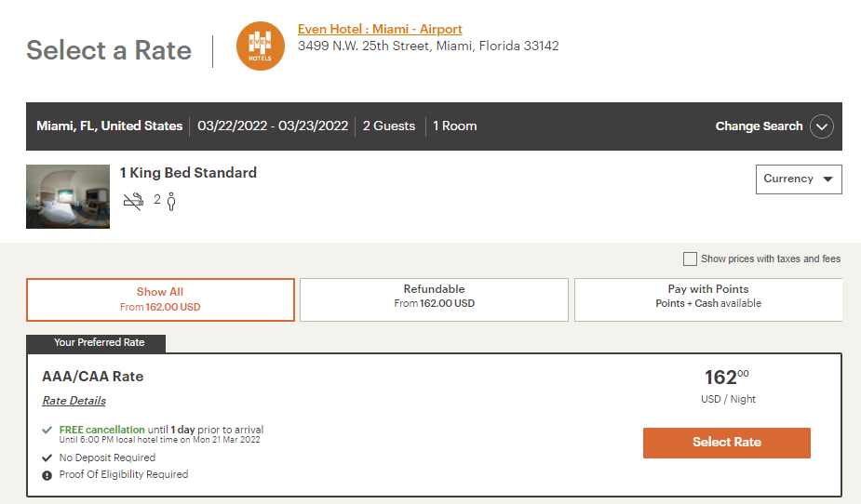861x504 pixels.
Task: Click the EVEN Hotels orange logo
Action: click(261, 46)
